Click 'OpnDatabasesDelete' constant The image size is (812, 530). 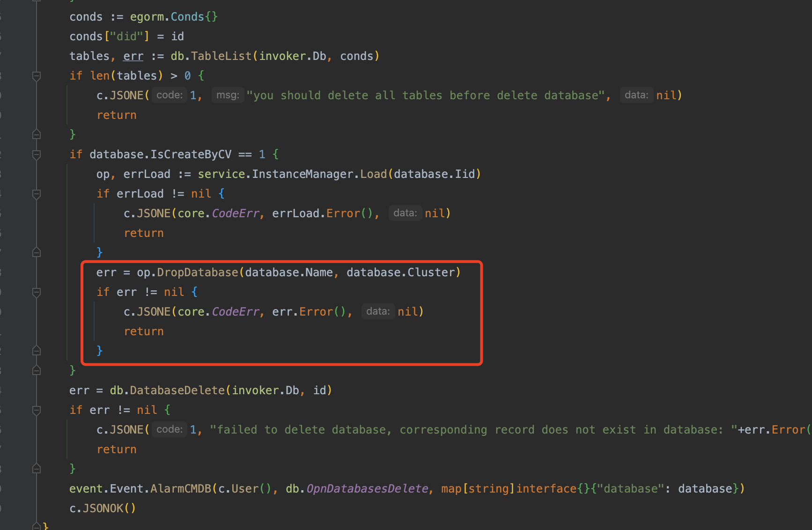[368, 489]
